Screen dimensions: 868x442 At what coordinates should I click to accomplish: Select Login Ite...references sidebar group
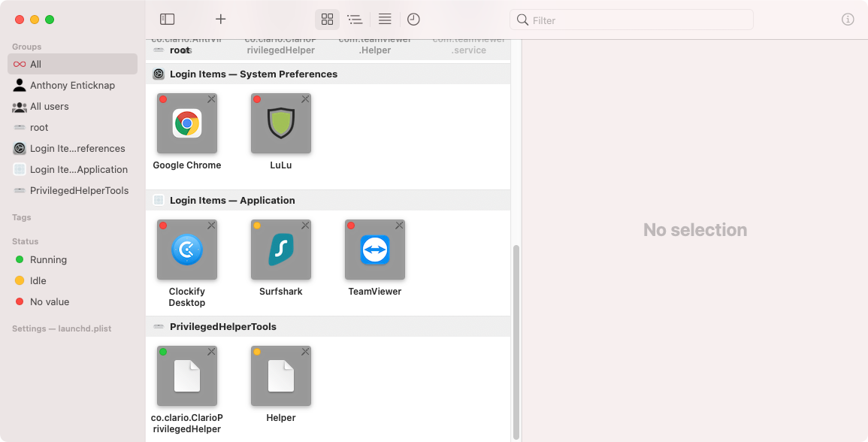tap(72, 148)
